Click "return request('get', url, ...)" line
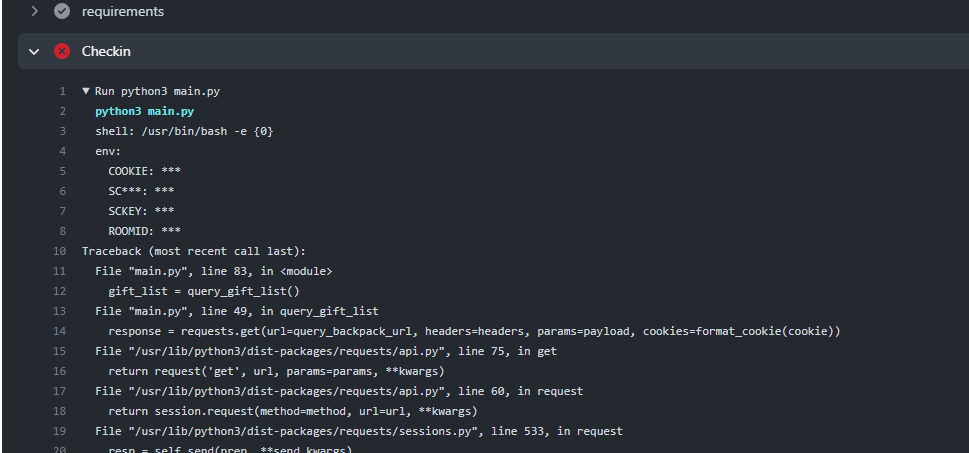The image size is (969, 453). (276, 371)
